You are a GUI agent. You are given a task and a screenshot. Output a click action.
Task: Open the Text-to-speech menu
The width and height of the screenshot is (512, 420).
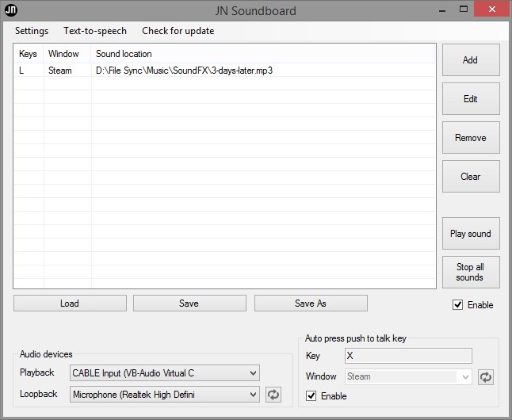95,31
